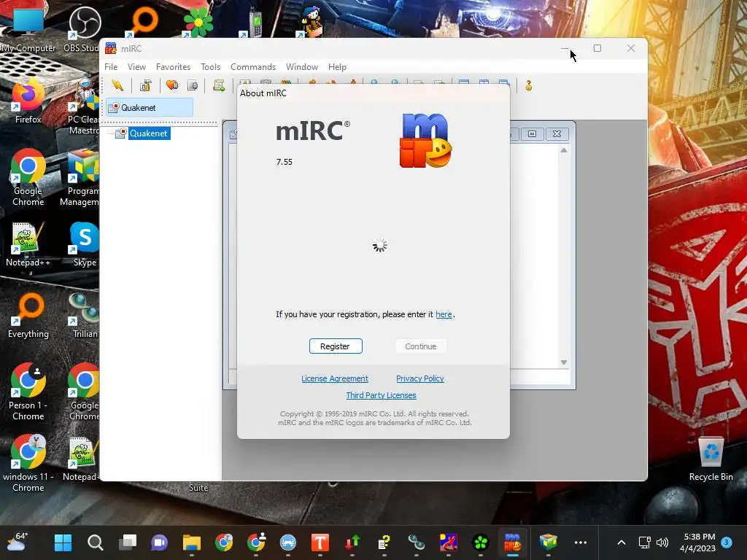Open the File menu
This screenshot has width=747, height=560.
pos(111,66)
